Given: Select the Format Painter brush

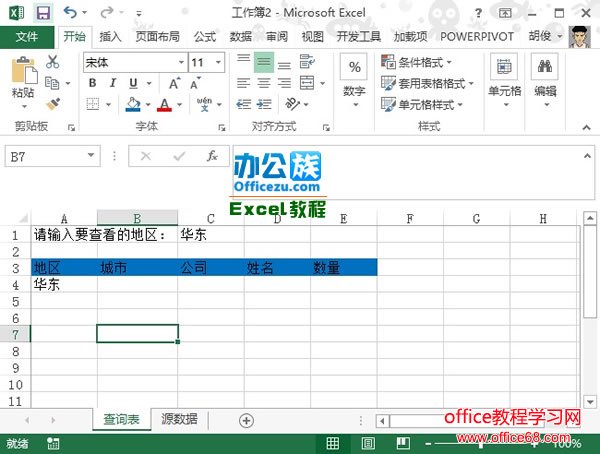Looking at the screenshot, I should (53, 104).
